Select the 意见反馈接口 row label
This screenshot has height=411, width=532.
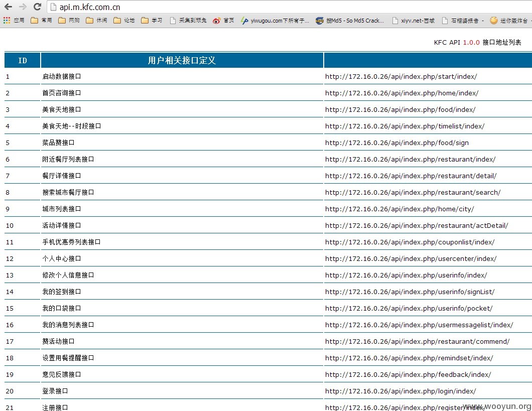tap(61, 374)
